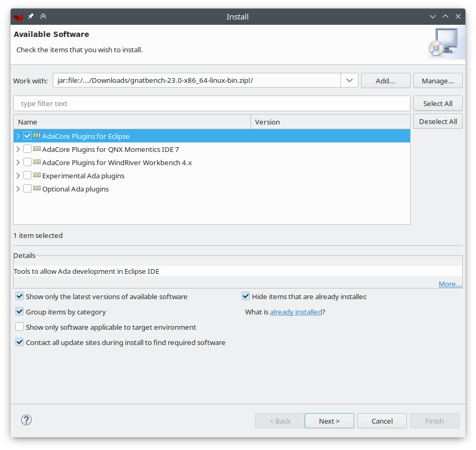Screen dimensions: 476x450
Task: Expand Optional Ada plugins node
Action: click(18, 189)
